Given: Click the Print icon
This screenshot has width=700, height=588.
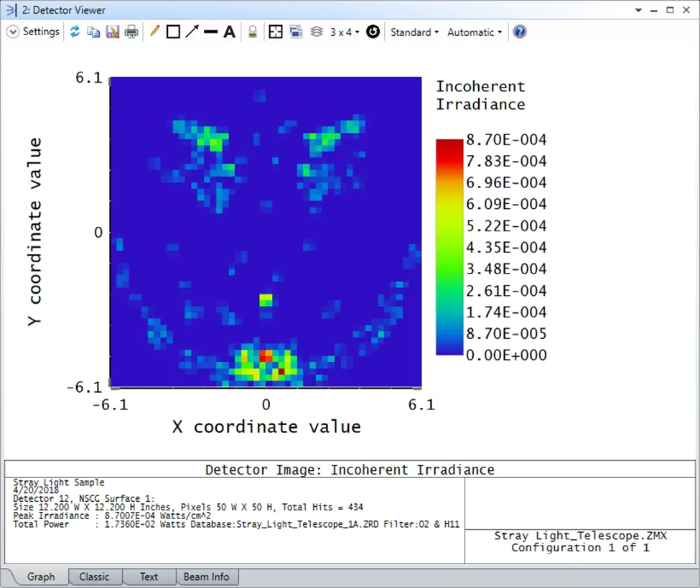Looking at the screenshot, I should coord(131,32).
